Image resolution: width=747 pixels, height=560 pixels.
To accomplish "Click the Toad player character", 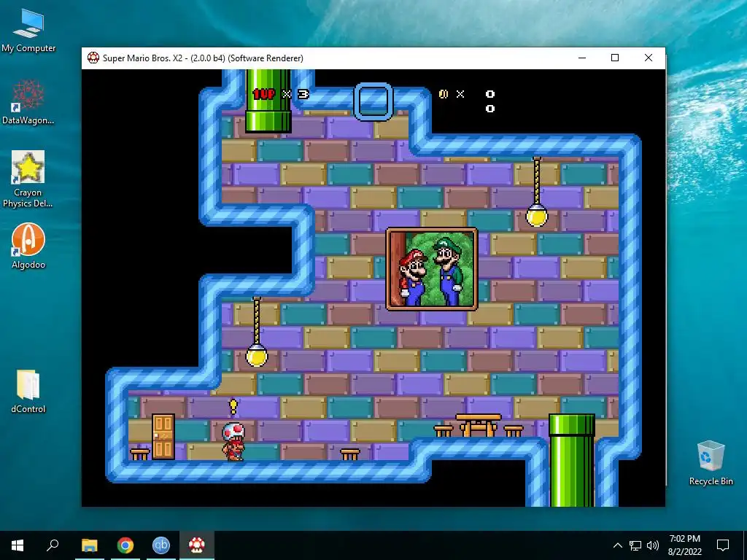I will (233, 441).
